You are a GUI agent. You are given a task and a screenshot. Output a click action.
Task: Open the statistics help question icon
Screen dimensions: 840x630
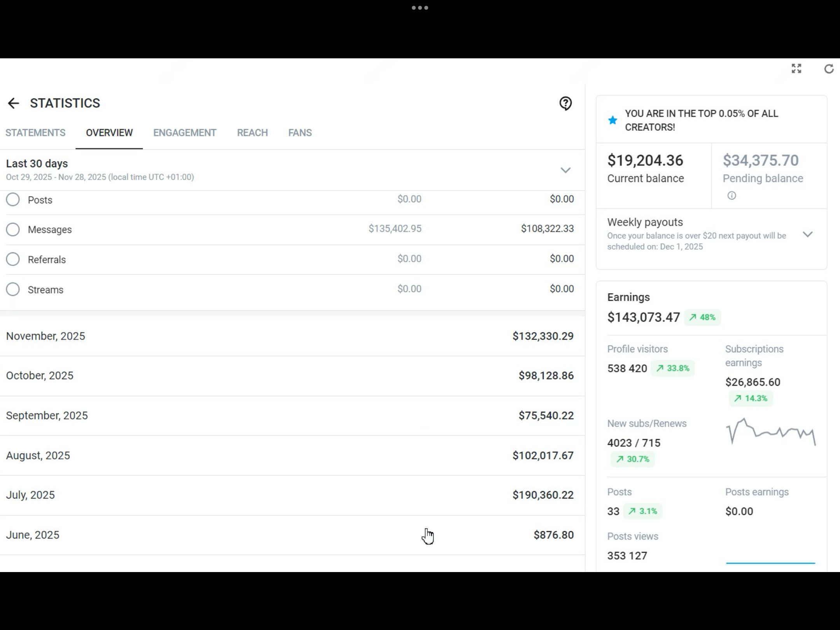coord(565,103)
